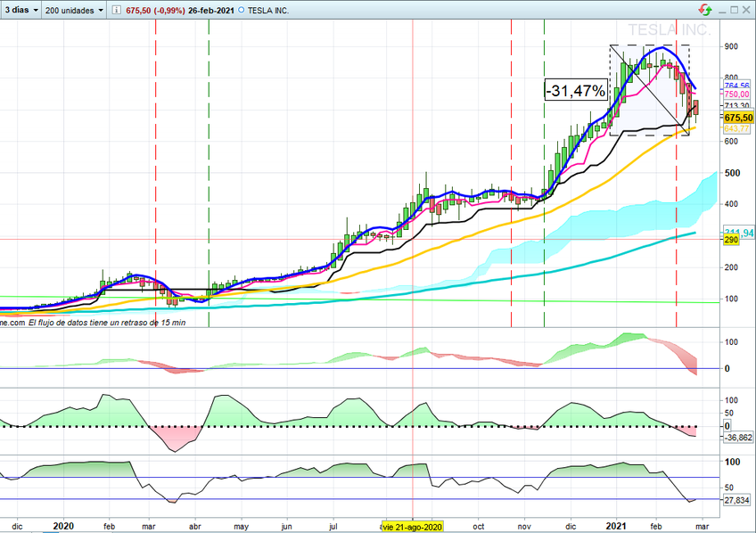Image resolution: width=756 pixels, height=533 pixels.
Task: Click the yellow 675,50 price tag
Action: coord(738,118)
